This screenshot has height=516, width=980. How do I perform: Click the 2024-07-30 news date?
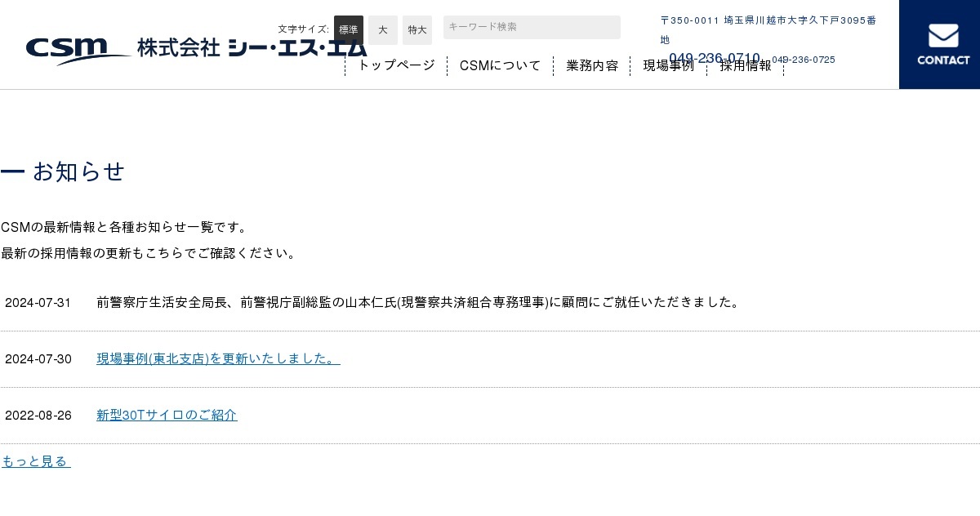38,359
